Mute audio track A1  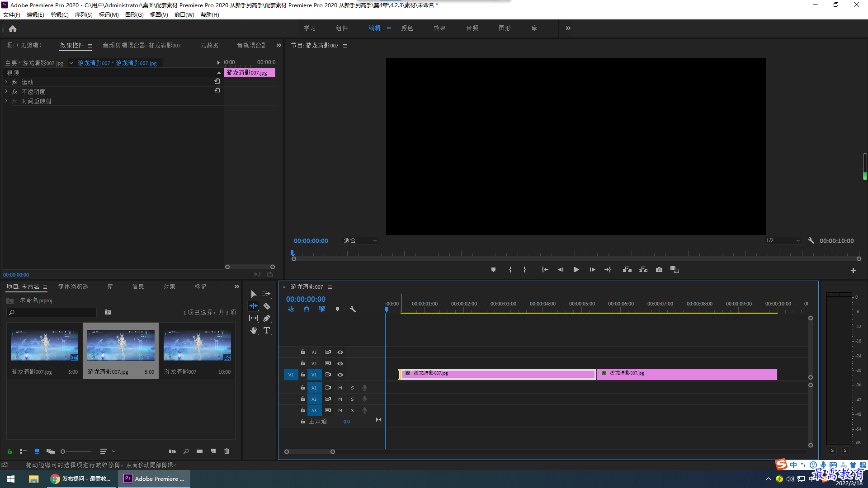(x=340, y=388)
